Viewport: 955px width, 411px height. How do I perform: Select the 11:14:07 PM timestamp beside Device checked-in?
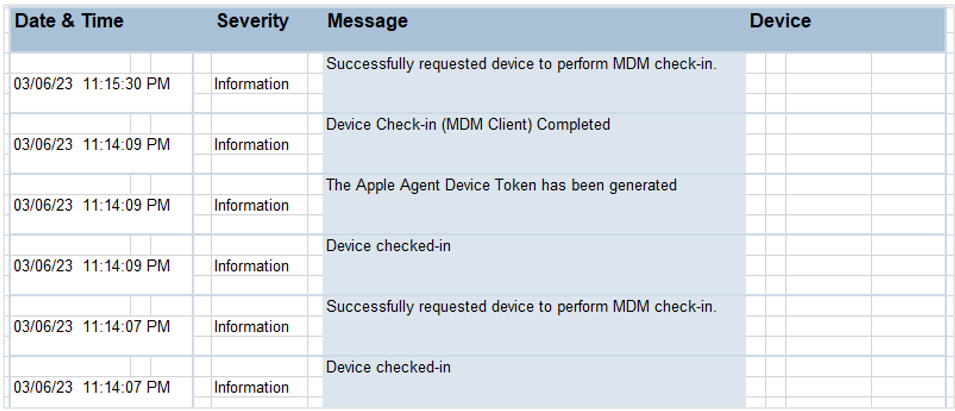[x=92, y=387]
